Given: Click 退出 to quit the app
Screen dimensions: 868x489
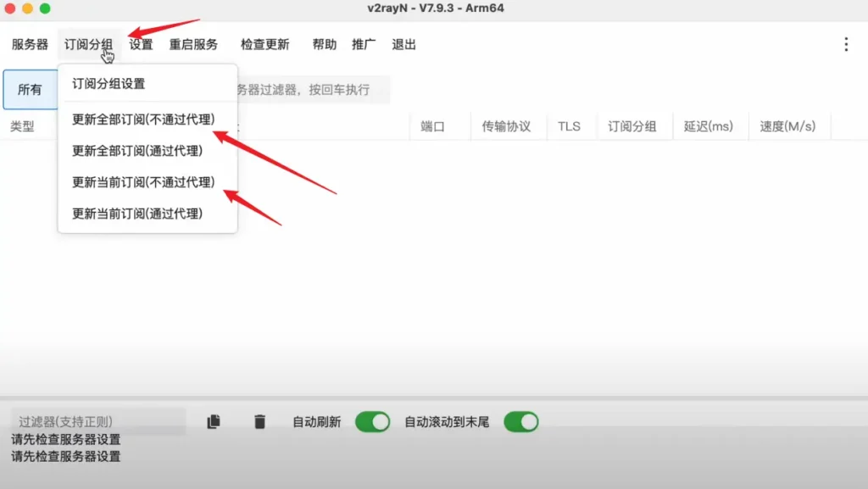Looking at the screenshot, I should click(403, 44).
